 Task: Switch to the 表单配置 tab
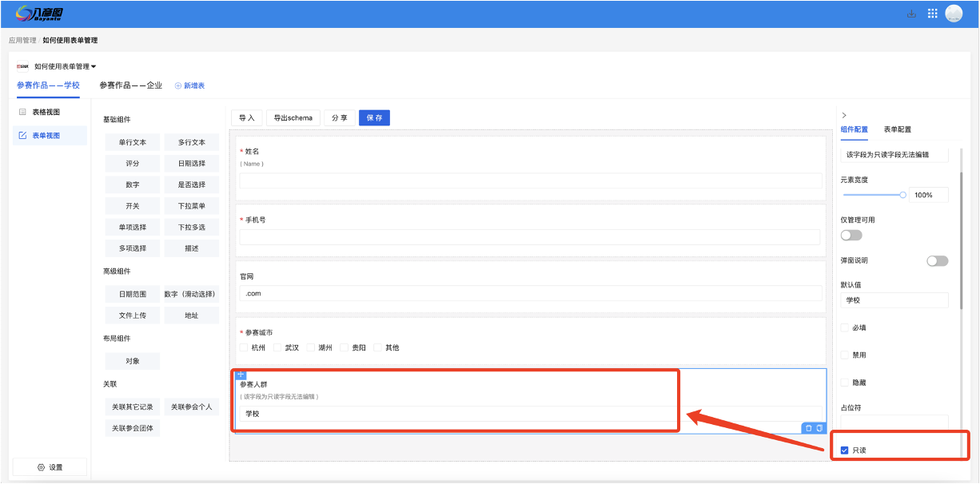coord(897,129)
